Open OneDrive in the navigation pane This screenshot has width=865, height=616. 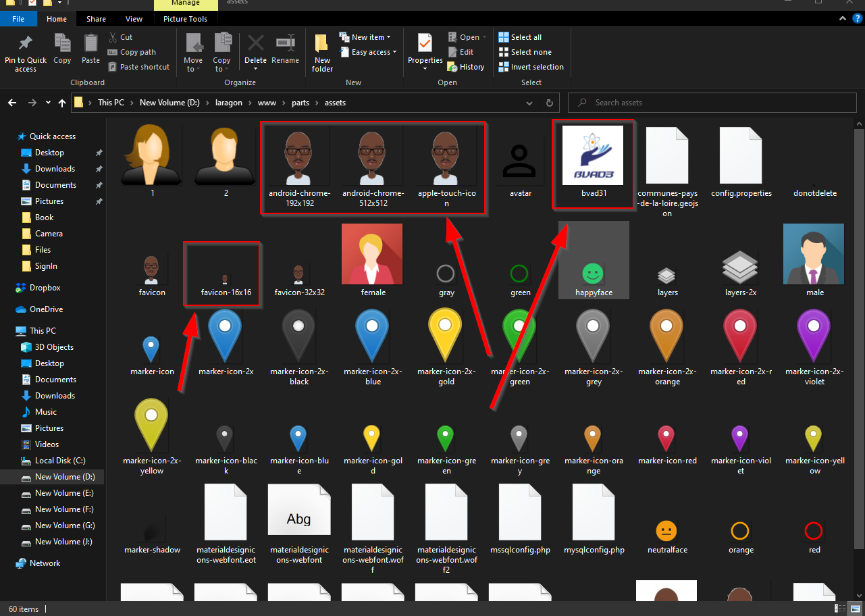point(38,309)
